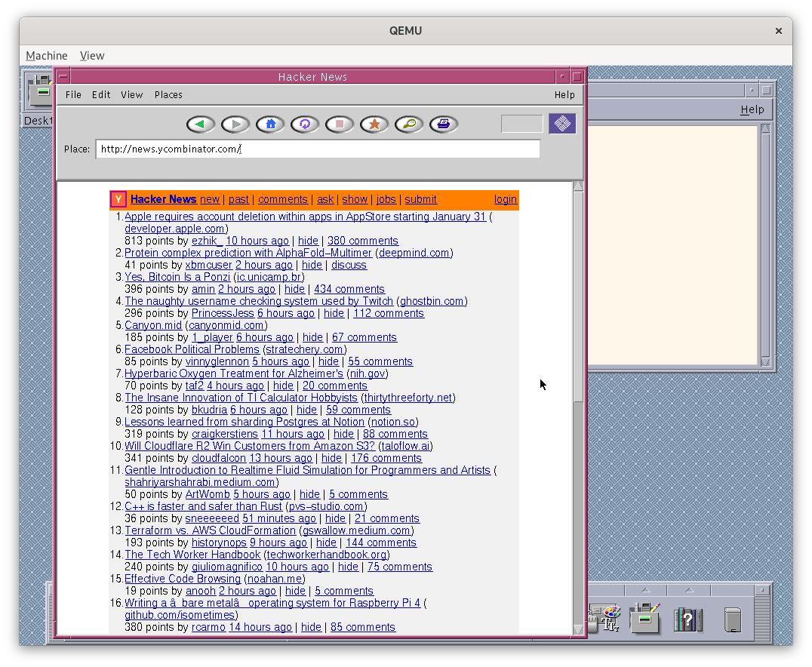Open user 'PrincessJess' profile link

[223, 313]
